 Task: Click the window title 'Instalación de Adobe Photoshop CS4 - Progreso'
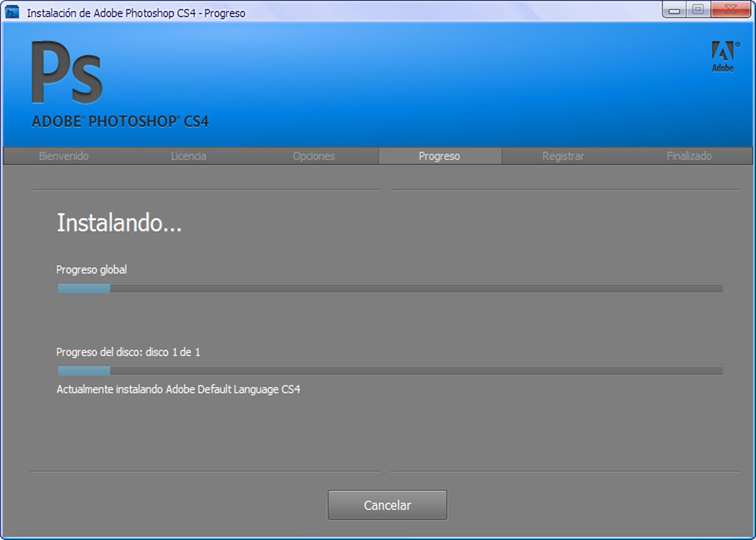coord(136,13)
